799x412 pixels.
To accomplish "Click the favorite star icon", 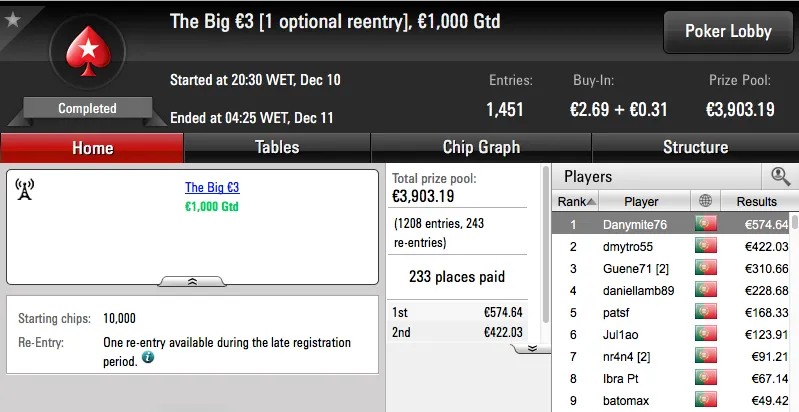I will (x=12, y=19).
